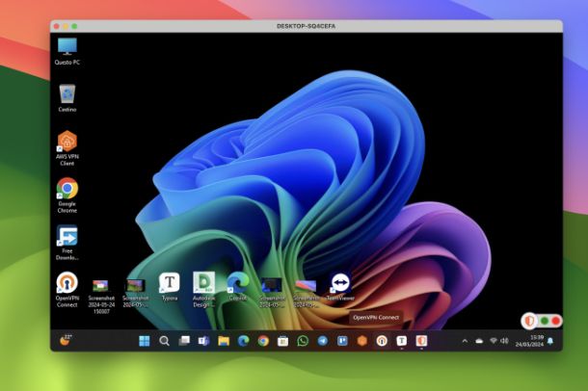Select the Questo PC desktop icon

[x=67, y=52]
